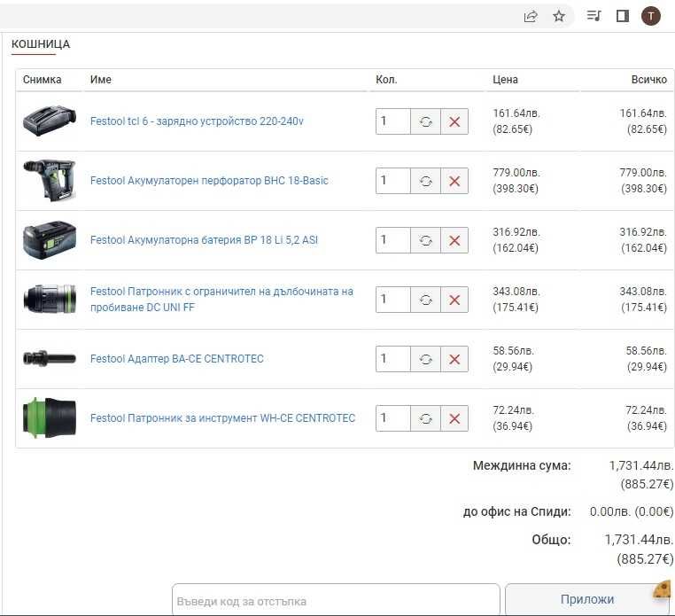Click the 779.00лв. unit price in Цена column
Viewport: 675px width, 616px height.
pos(516,173)
